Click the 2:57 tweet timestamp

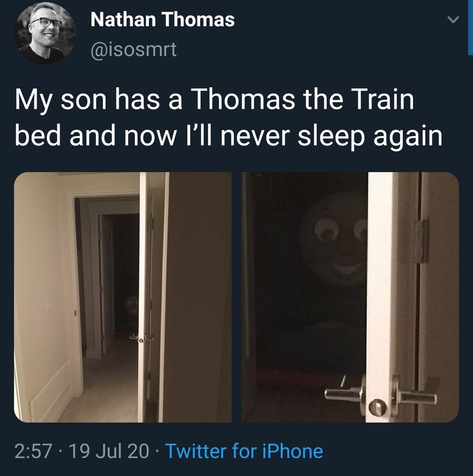(x=33, y=451)
